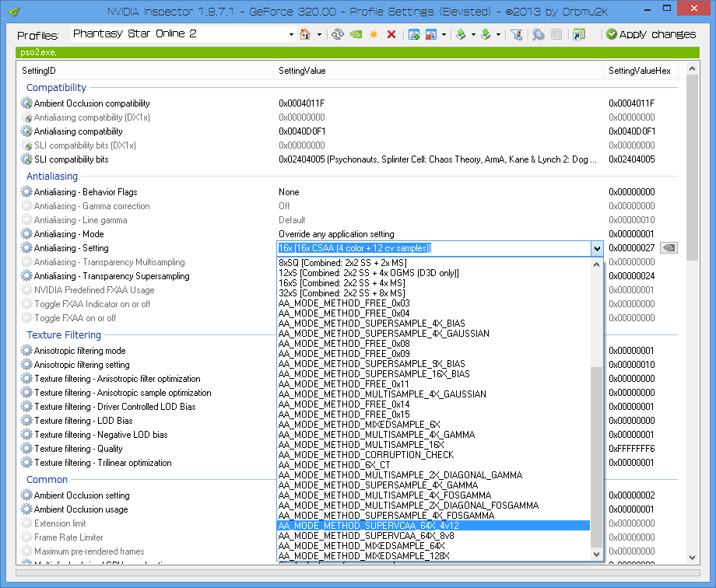Click the 16x CSAA selected value field

[x=433, y=248]
